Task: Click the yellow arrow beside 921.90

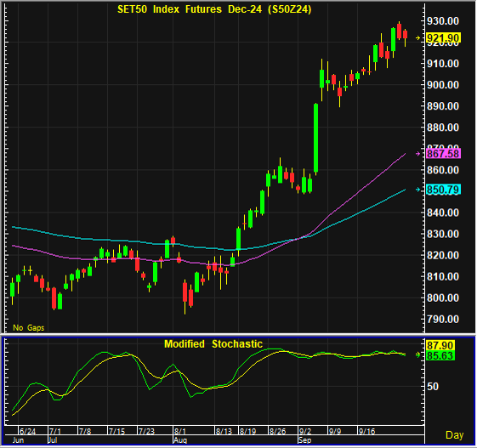Action: [418, 37]
